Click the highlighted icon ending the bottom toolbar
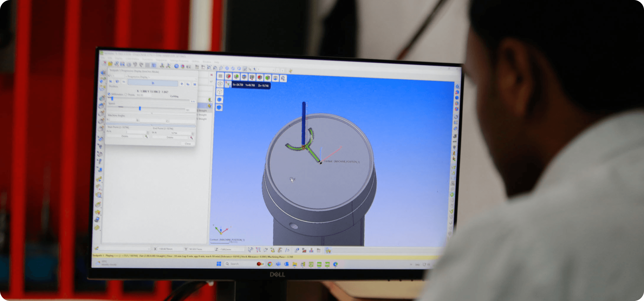Viewport: 644px width, 301px height. click(328, 250)
